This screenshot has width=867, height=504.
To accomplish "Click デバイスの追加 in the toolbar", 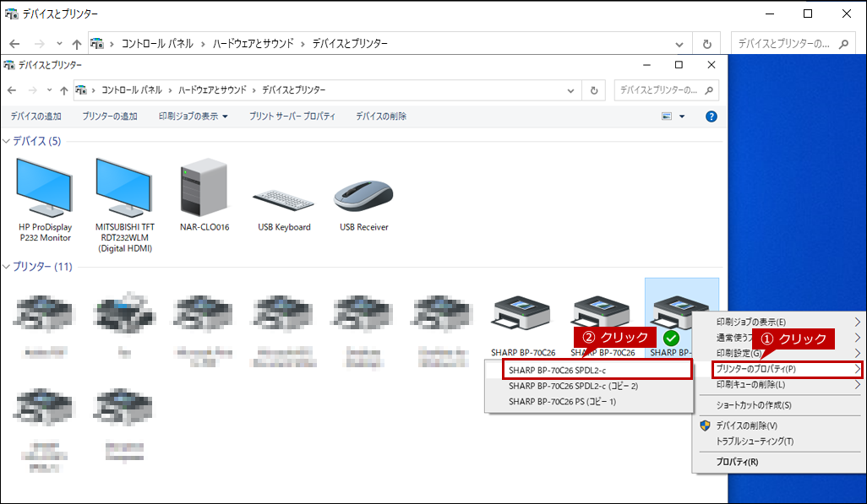I will click(35, 117).
